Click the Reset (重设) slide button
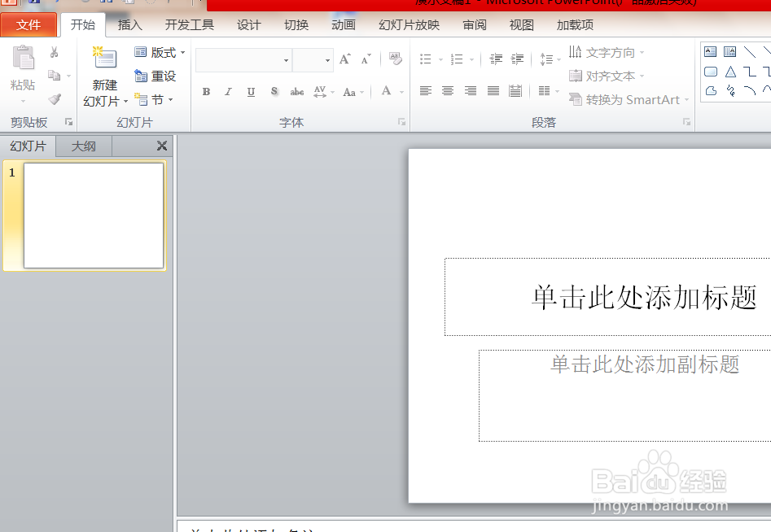771x532 pixels. (x=155, y=76)
